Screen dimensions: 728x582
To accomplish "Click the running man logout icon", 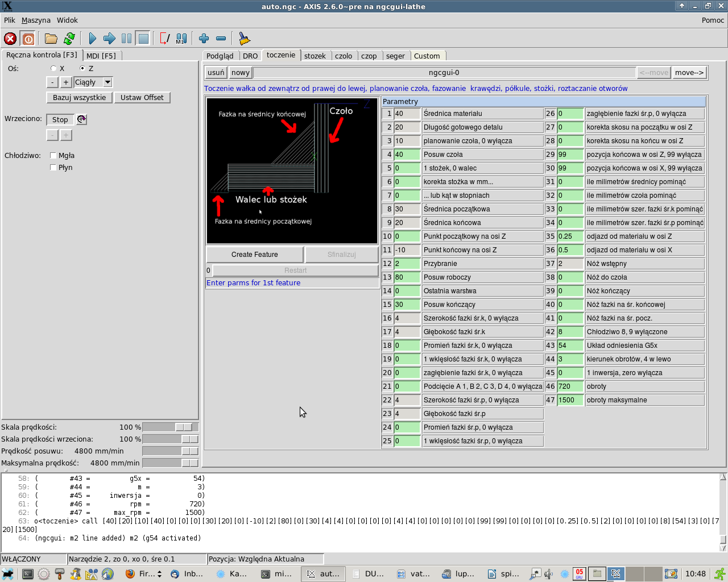I will pyautogui.click(x=720, y=573).
